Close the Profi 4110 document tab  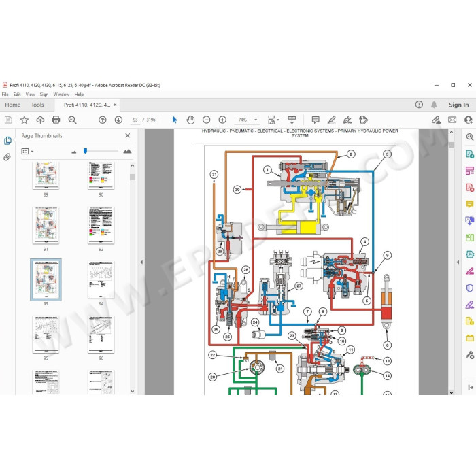tap(115, 105)
